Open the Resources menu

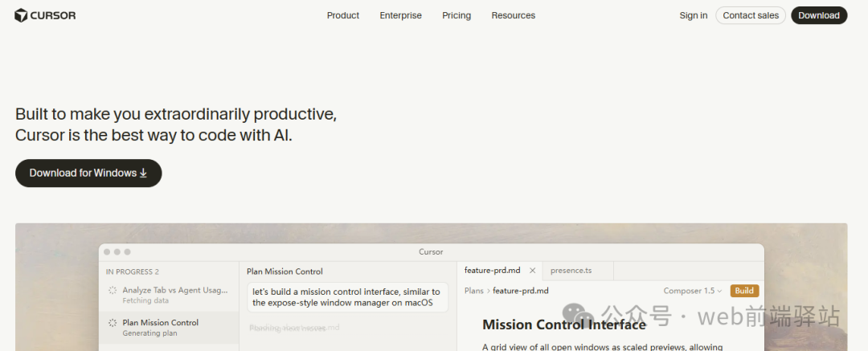pyautogui.click(x=513, y=15)
